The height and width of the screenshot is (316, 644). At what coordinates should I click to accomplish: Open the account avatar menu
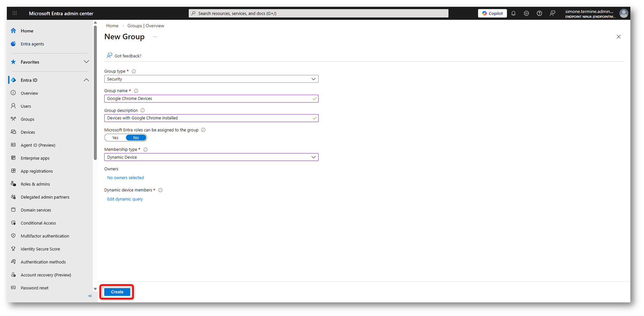click(x=624, y=13)
